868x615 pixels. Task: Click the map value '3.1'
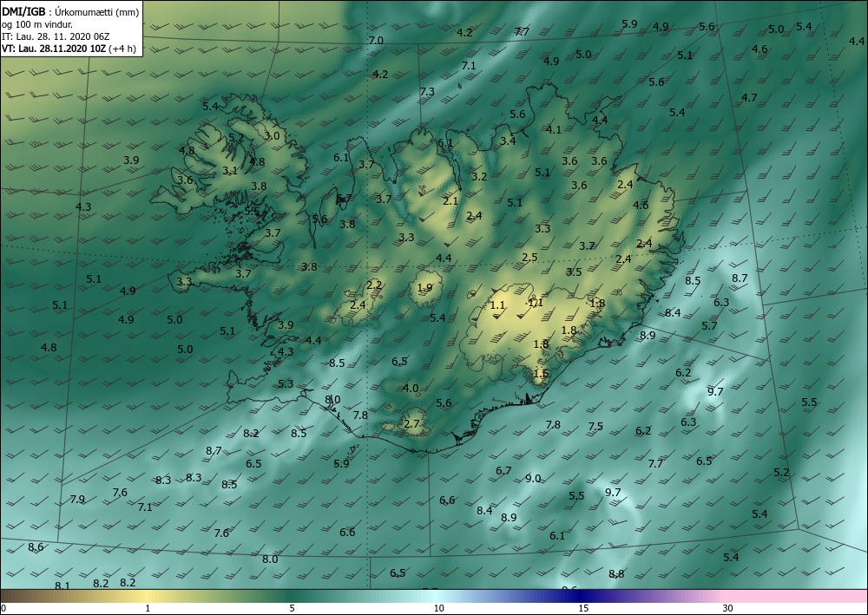pyautogui.click(x=230, y=171)
